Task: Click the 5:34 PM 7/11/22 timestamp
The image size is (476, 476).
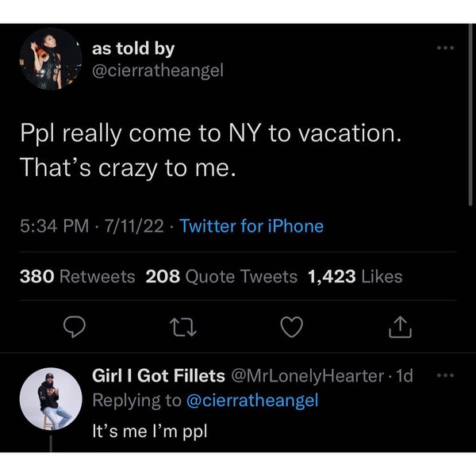Action: coord(90,226)
